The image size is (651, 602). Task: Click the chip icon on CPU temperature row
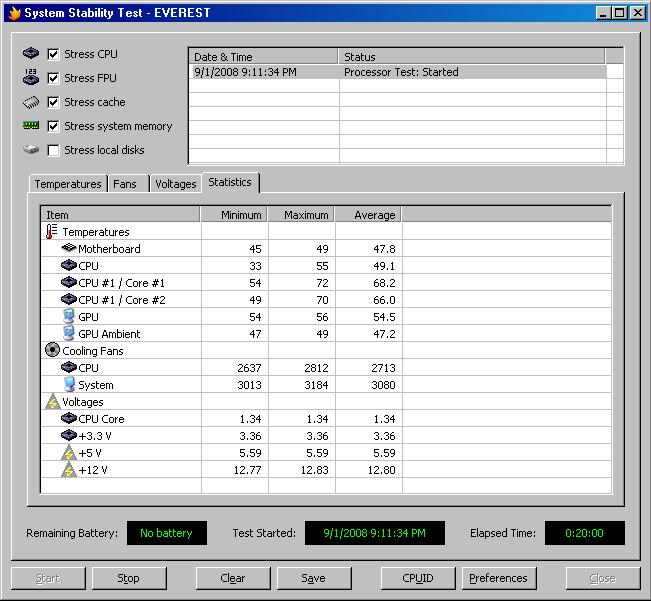[x=69, y=265]
